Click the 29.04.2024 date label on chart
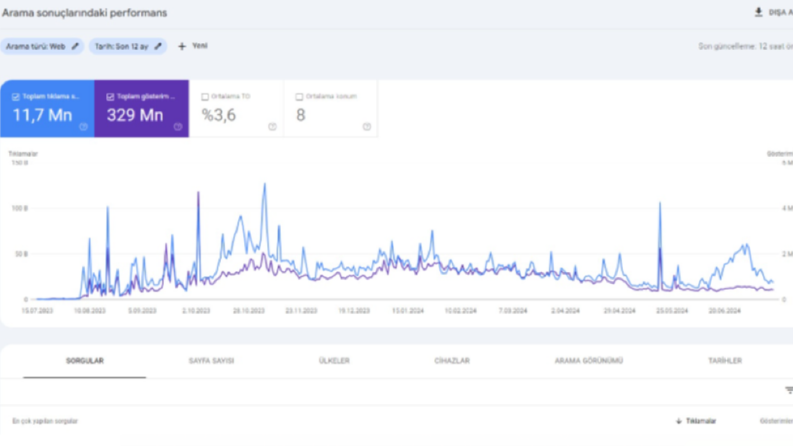793x446 pixels. [x=620, y=310]
